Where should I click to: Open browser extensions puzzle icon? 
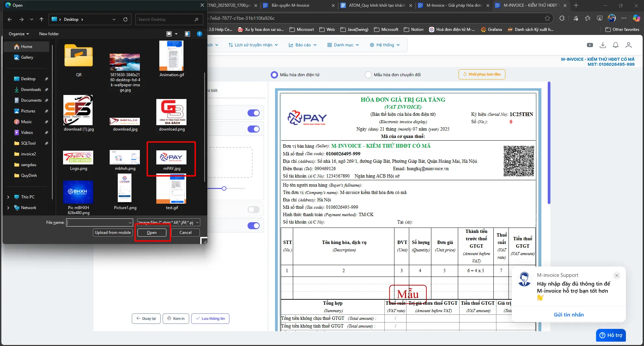(562, 18)
